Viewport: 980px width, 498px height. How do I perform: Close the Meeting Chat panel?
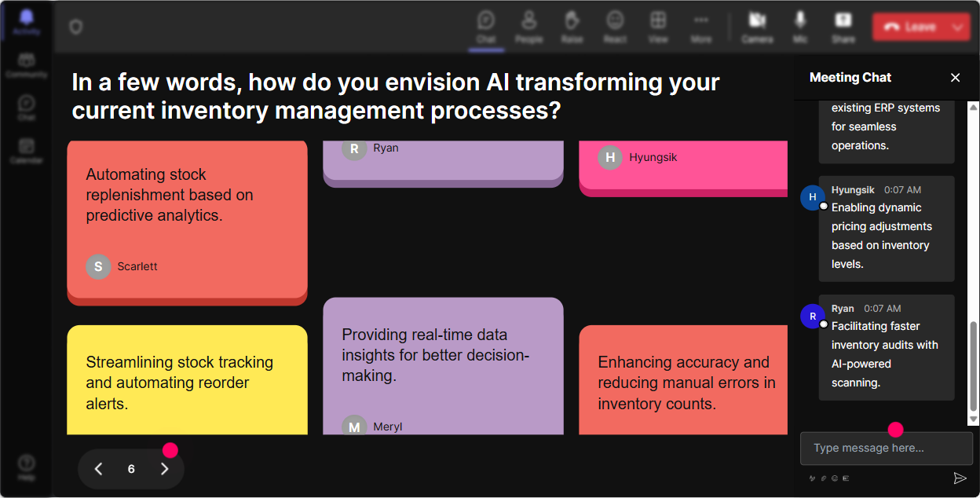point(955,77)
